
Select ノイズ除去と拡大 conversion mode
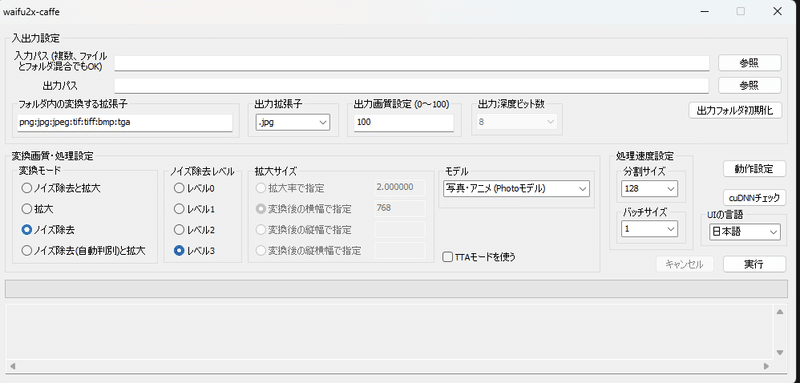pos(61,188)
